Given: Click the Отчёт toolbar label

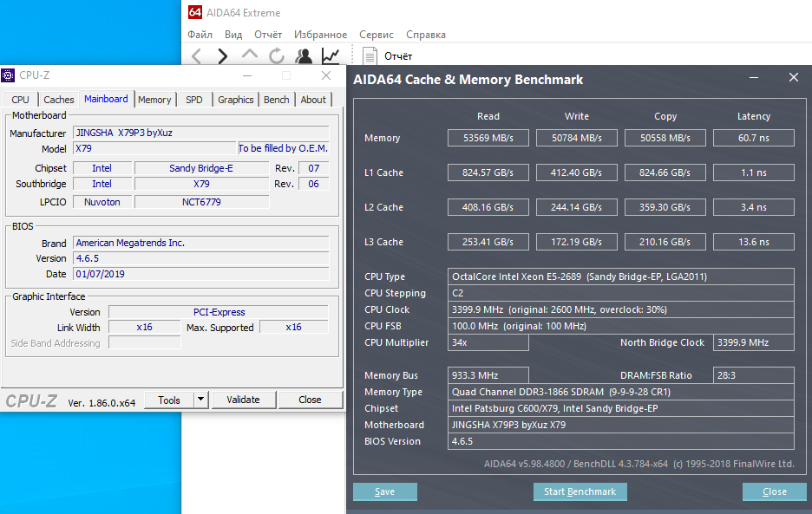Looking at the screenshot, I should point(398,55).
